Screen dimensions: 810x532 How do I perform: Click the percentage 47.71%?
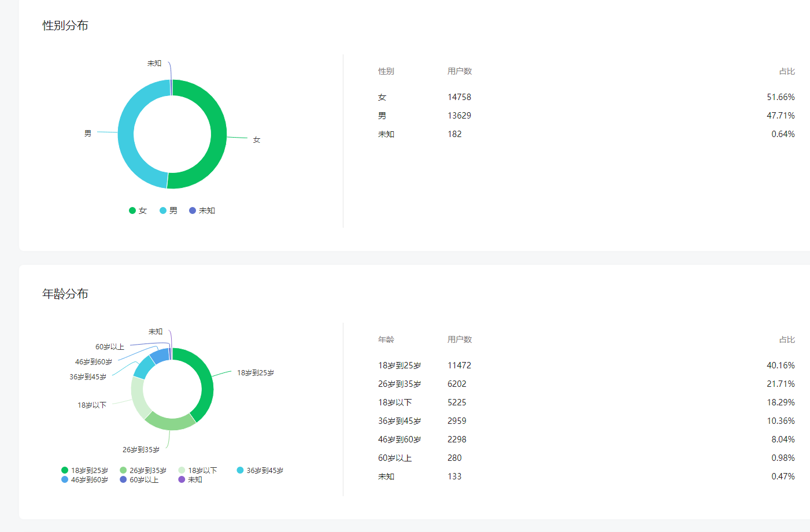click(x=781, y=116)
